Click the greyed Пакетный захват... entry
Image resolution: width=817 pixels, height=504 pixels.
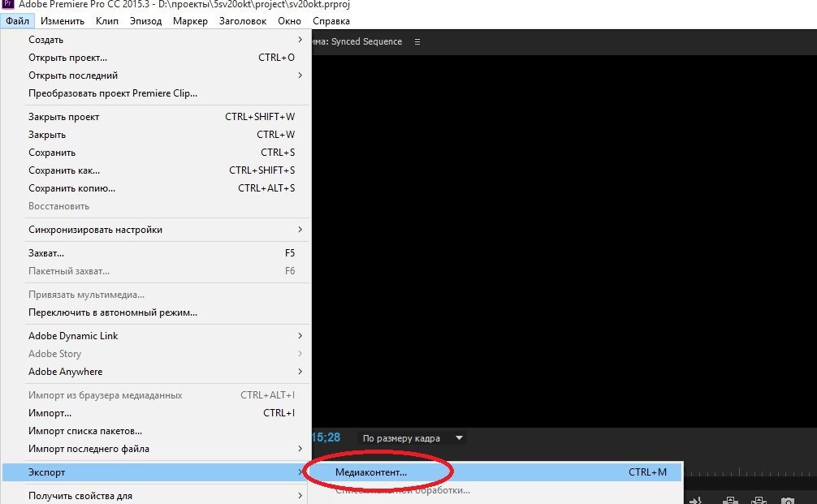[156, 271]
